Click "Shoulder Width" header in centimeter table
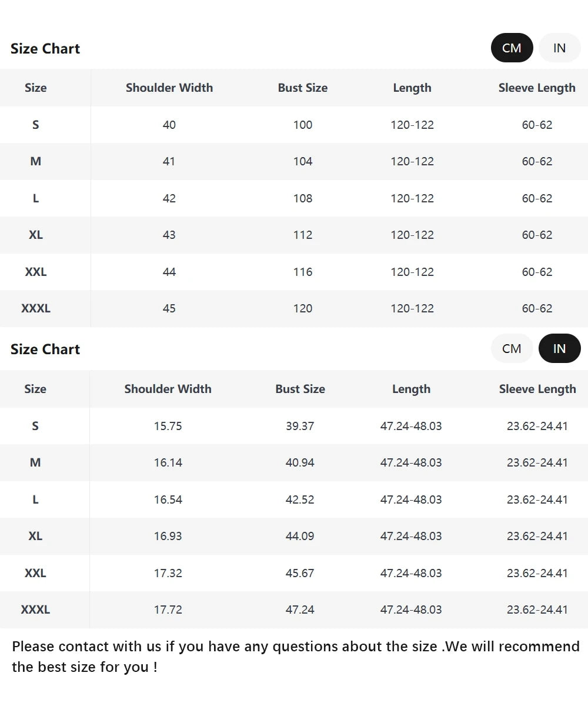The height and width of the screenshot is (706, 588). tap(169, 88)
